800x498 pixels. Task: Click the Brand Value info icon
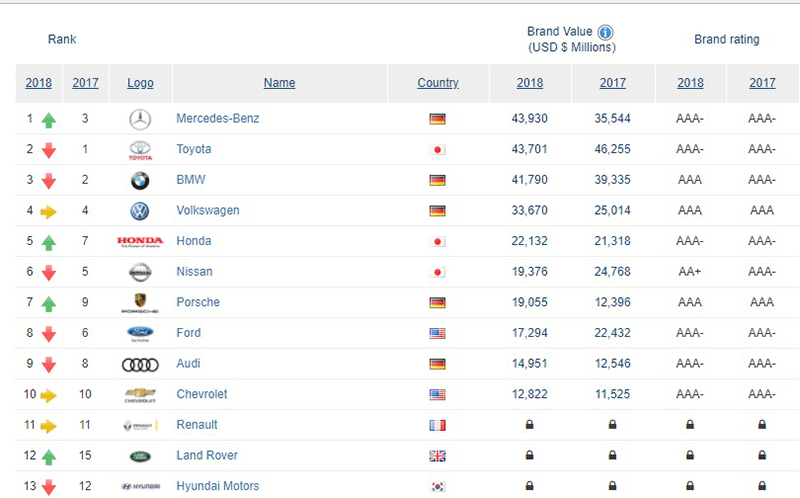[606, 32]
